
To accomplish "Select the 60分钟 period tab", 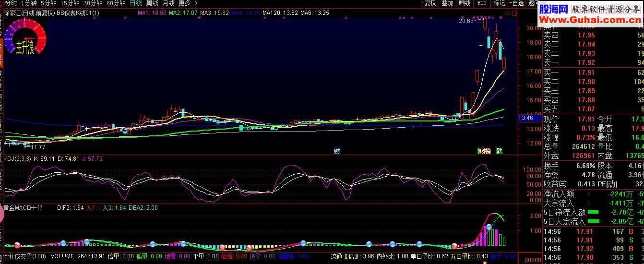I will click(x=117, y=3).
